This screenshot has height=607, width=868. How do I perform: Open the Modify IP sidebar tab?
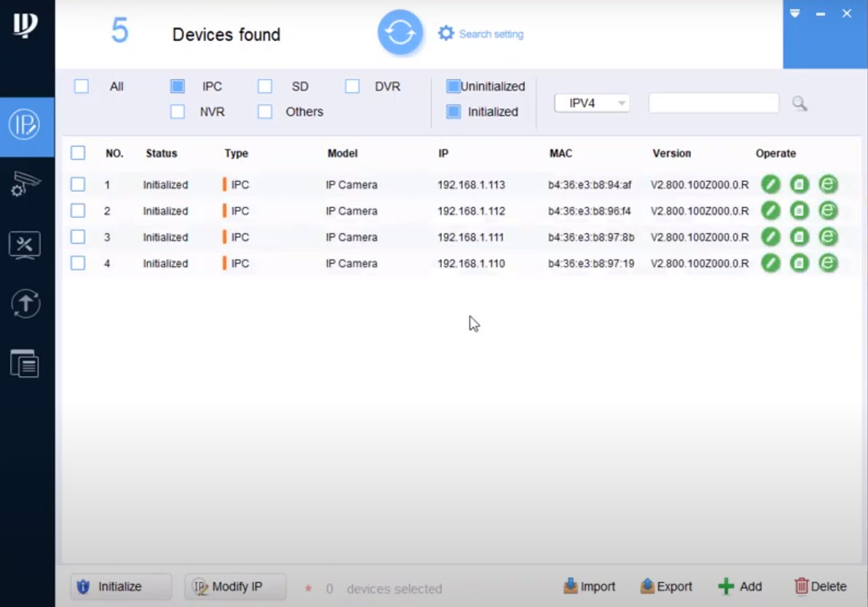[x=26, y=126]
